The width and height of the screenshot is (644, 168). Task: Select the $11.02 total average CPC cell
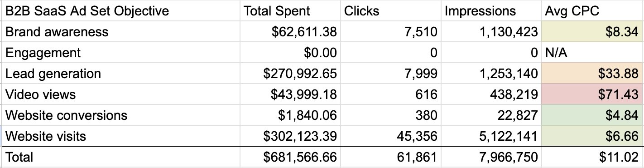pyautogui.click(x=592, y=158)
